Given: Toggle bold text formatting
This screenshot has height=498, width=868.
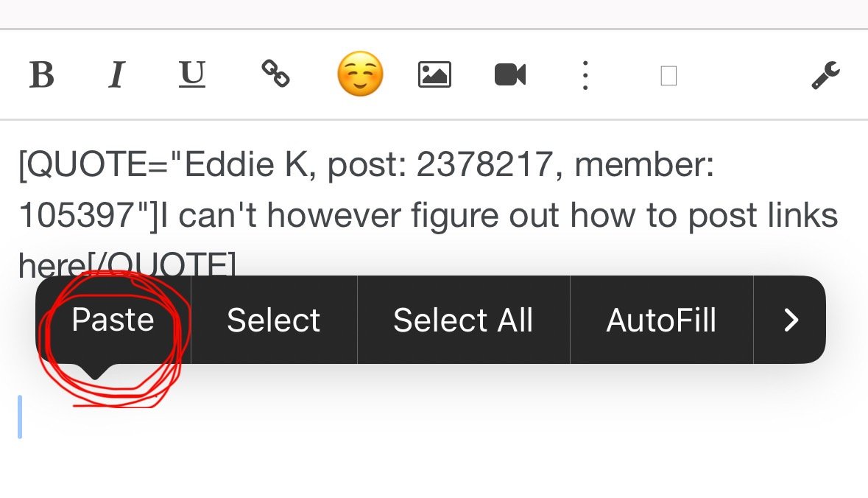Looking at the screenshot, I should 42,74.
